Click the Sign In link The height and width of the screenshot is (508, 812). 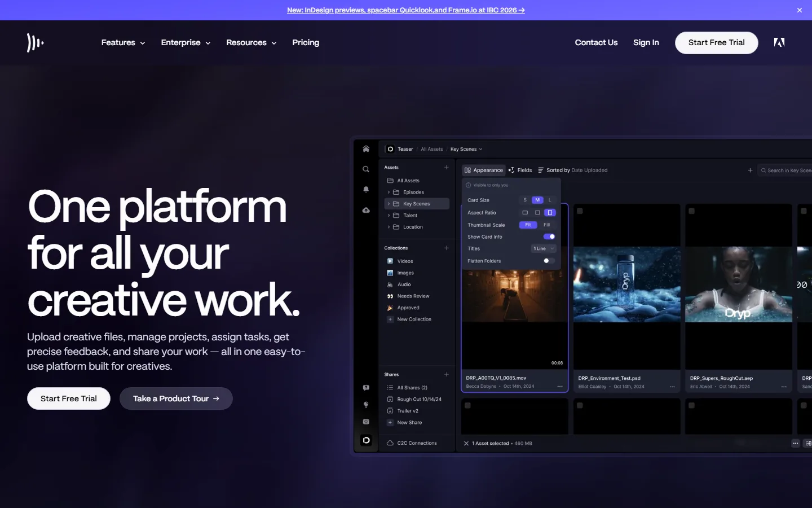(646, 42)
